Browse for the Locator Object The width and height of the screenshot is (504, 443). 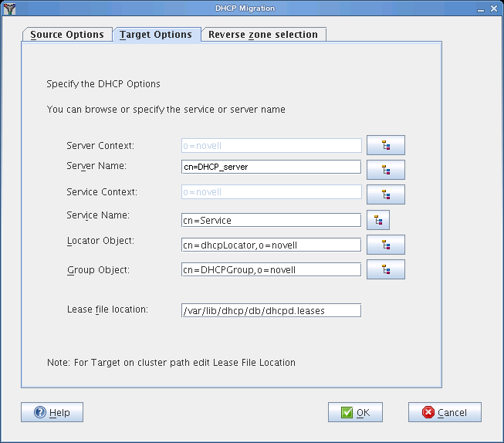pyautogui.click(x=386, y=245)
